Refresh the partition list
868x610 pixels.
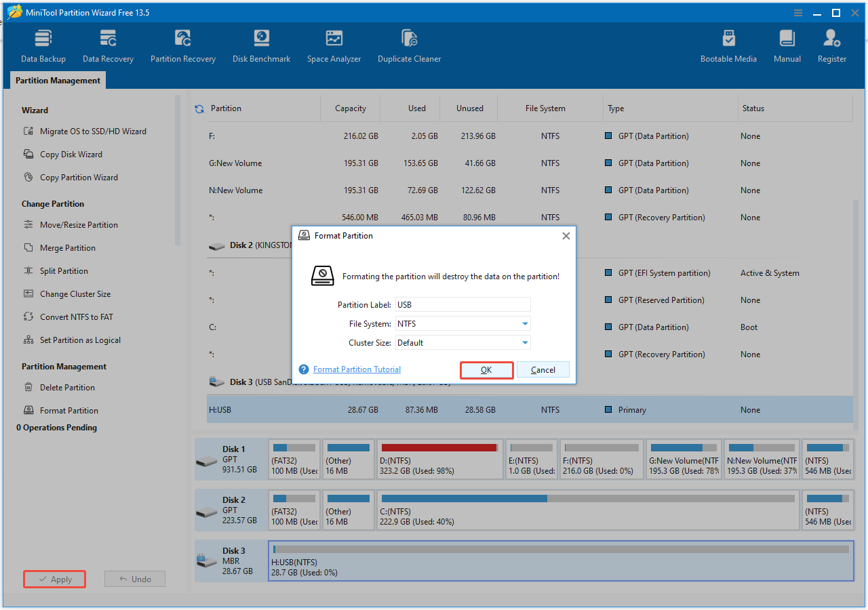199,108
